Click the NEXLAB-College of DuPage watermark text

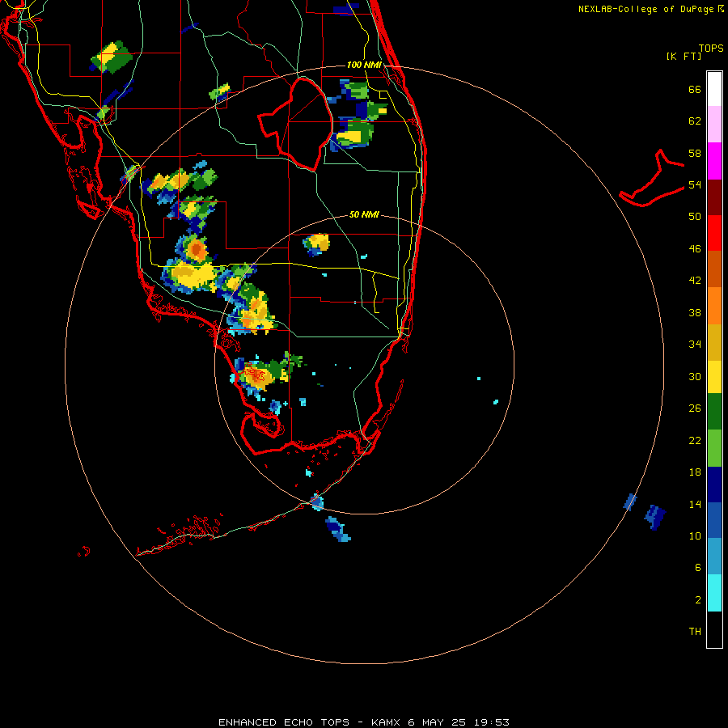[x=650, y=9]
